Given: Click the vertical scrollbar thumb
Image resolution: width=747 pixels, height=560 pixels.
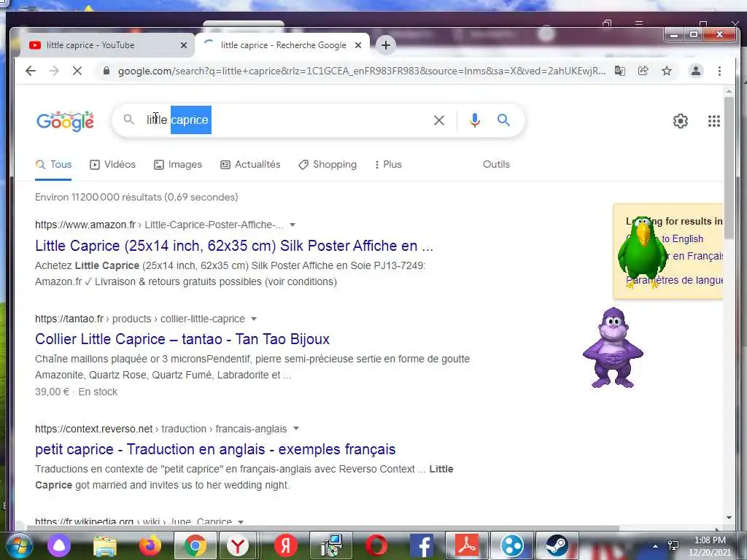Looking at the screenshot, I should click(x=729, y=167).
